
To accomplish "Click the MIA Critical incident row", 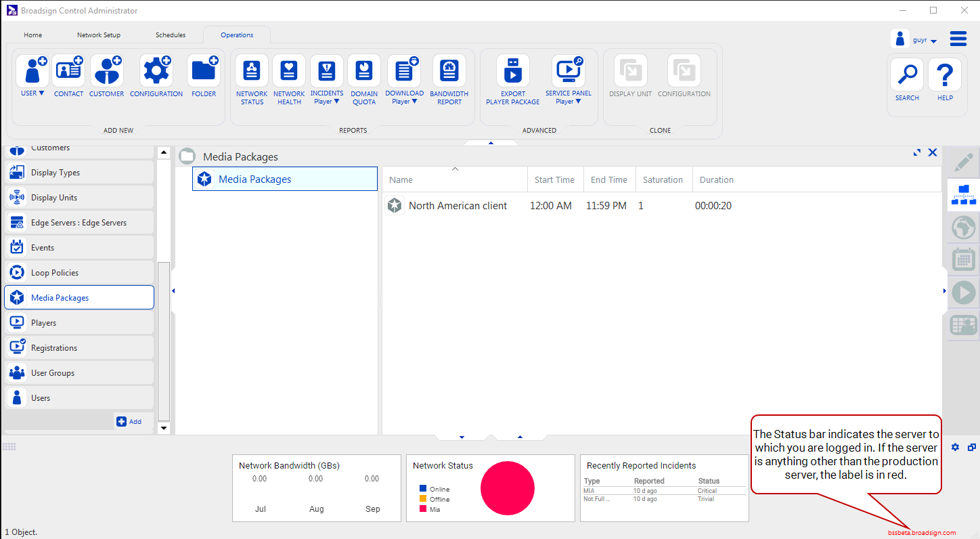I will tap(664, 490).
